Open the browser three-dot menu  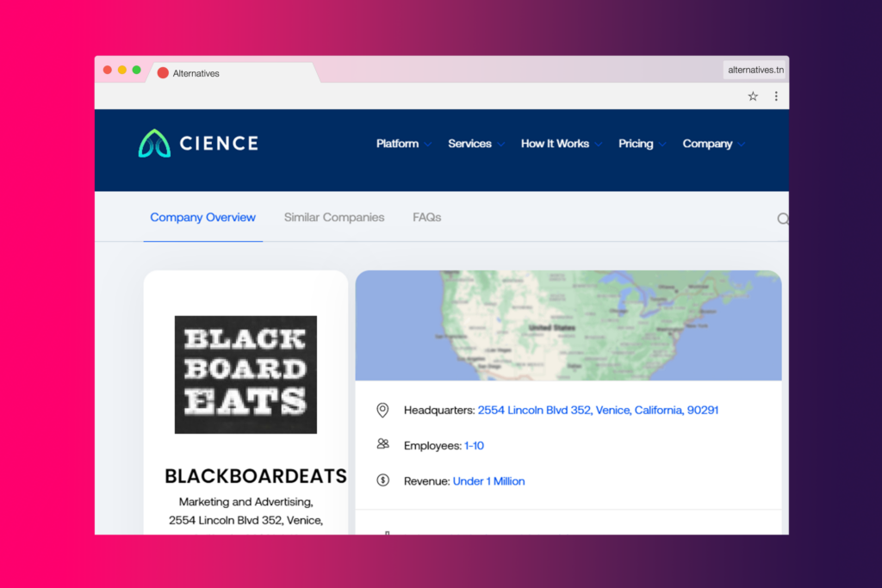pyautogui.click(x=776, y=96)
